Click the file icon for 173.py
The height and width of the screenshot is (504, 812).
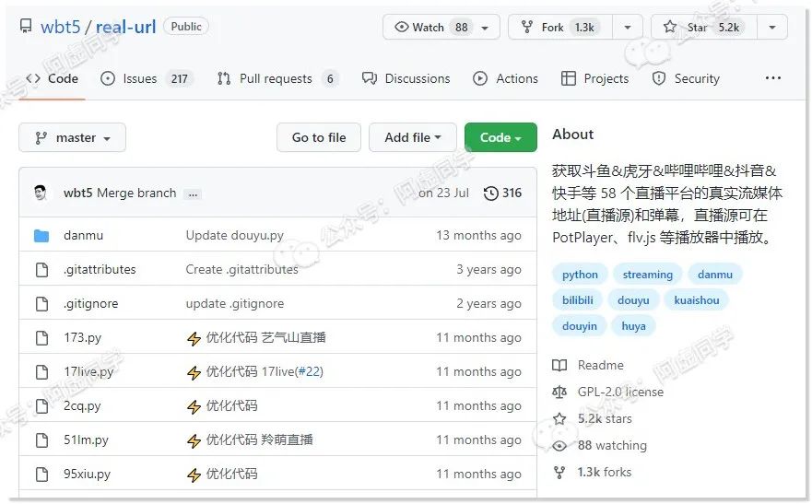click(41, 338)
